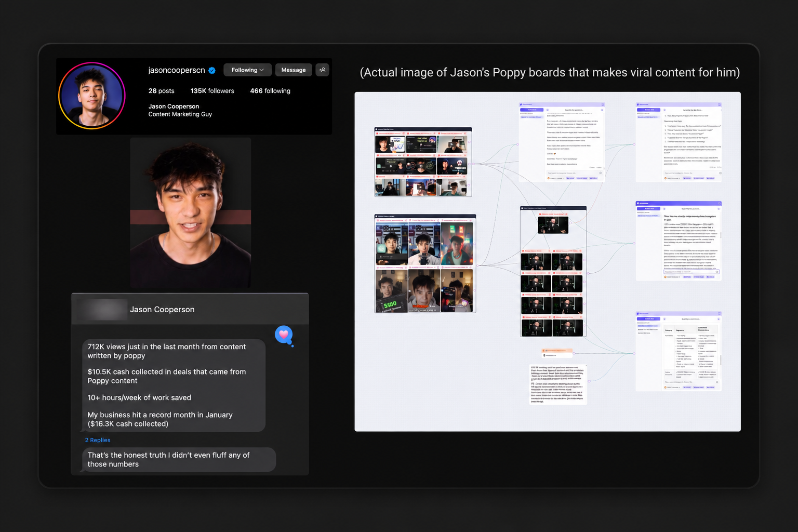Click the add-person suggestion icon
Screen dimensions: 798x532
pos(323,70)
